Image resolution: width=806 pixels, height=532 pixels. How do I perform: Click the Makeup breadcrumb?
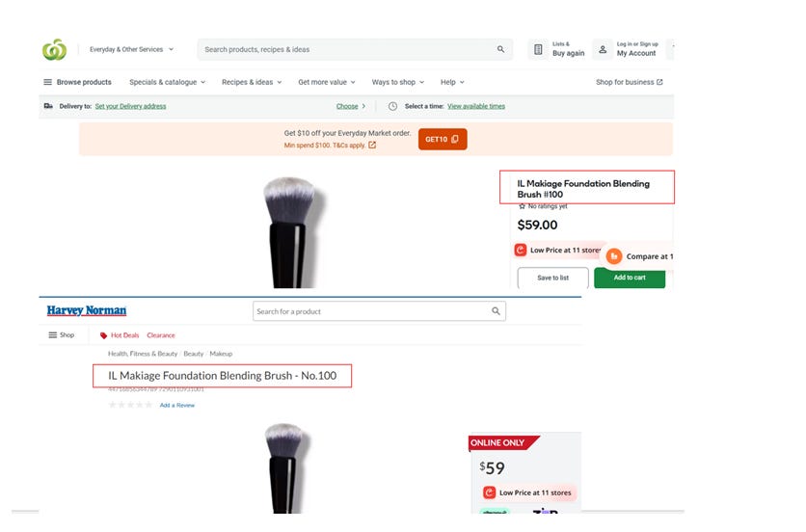221,354
